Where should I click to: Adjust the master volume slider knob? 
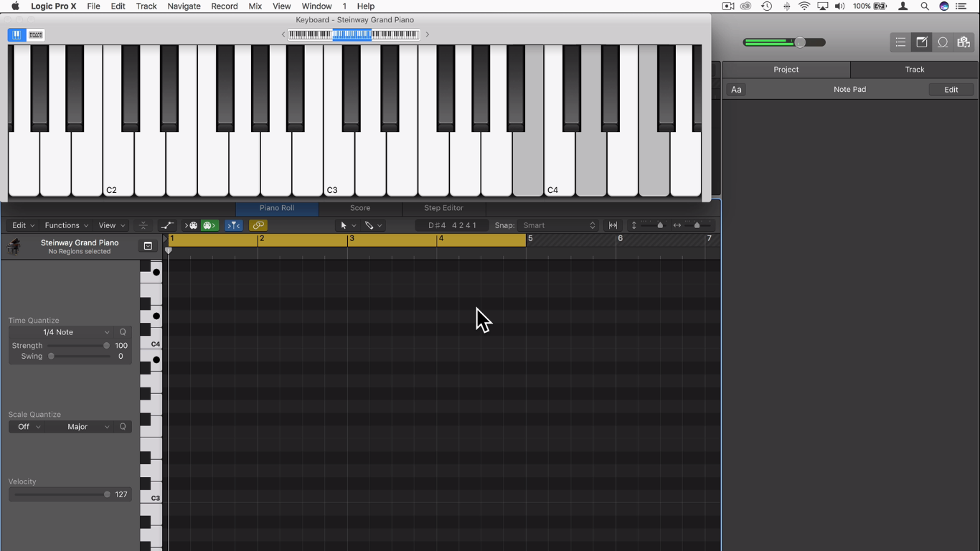click(800, 42)
